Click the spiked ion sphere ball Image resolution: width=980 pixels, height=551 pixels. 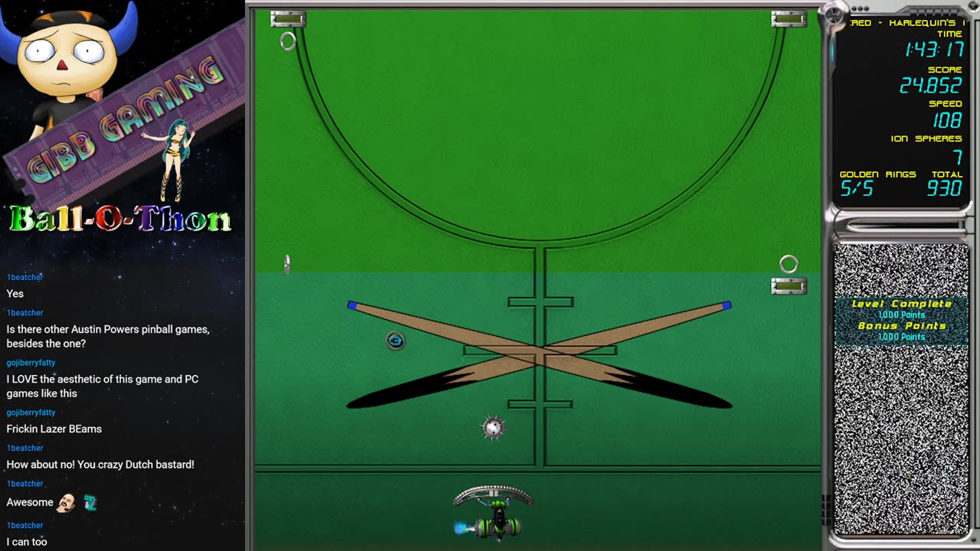point(493,428)
